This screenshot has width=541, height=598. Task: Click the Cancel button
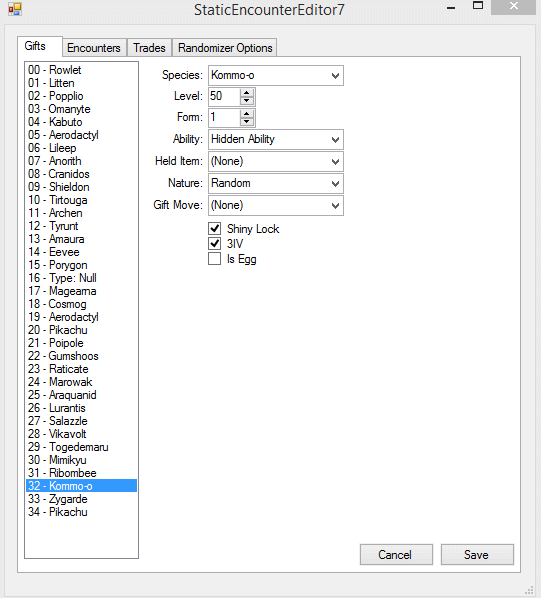click(x=396, y=555)
